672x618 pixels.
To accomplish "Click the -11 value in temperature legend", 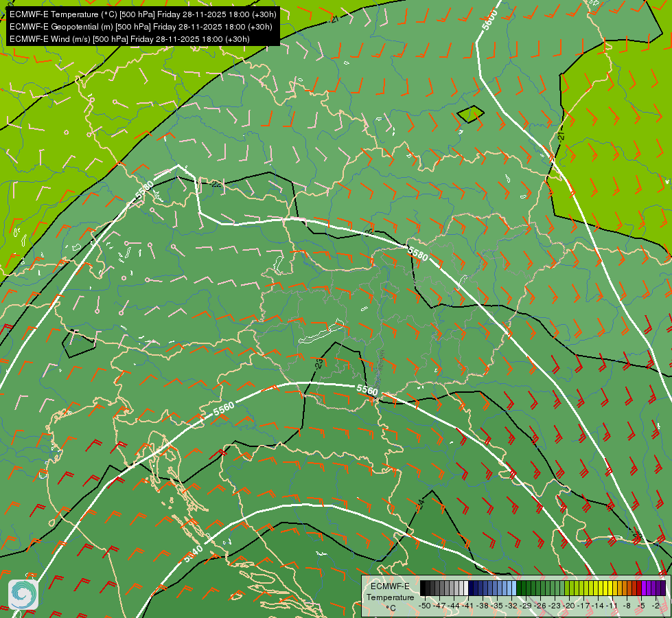I will click(612, 606).
